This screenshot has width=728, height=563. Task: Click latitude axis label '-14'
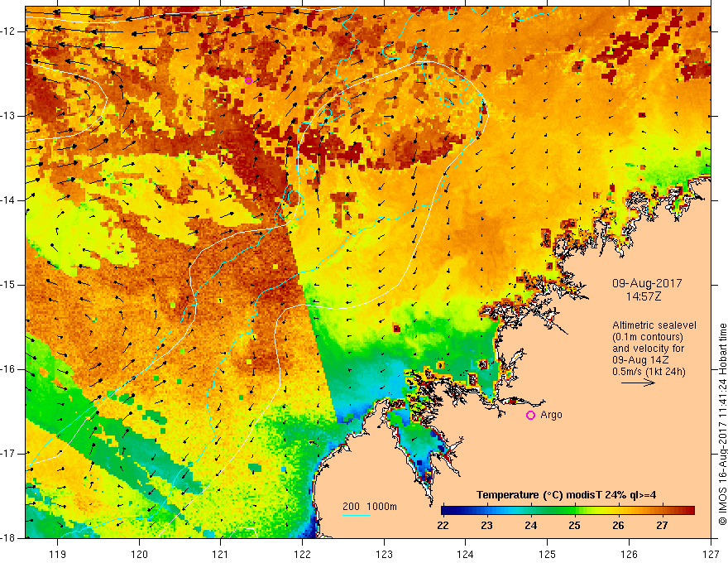(x=8, y=200)
